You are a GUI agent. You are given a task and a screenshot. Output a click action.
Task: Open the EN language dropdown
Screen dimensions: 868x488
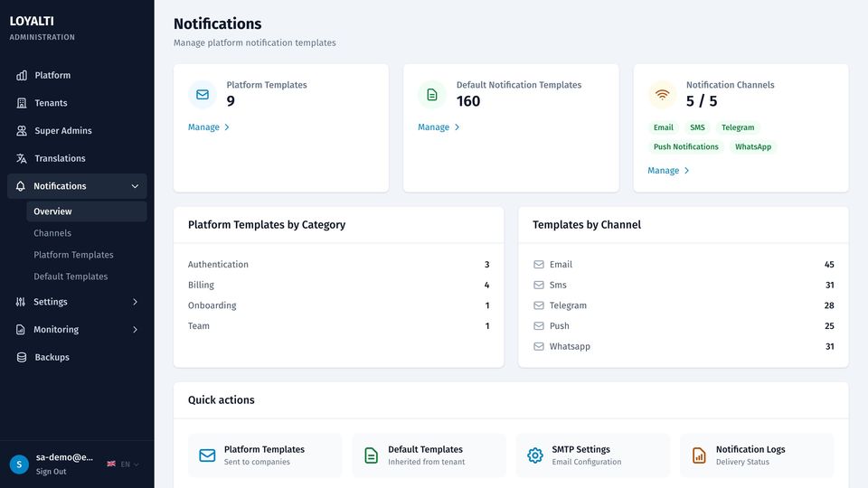(x=129, y=465)
